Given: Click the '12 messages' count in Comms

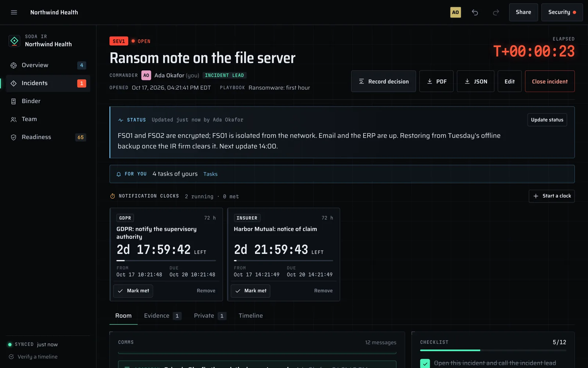Looking at the screenshot, I should (380, 343).
